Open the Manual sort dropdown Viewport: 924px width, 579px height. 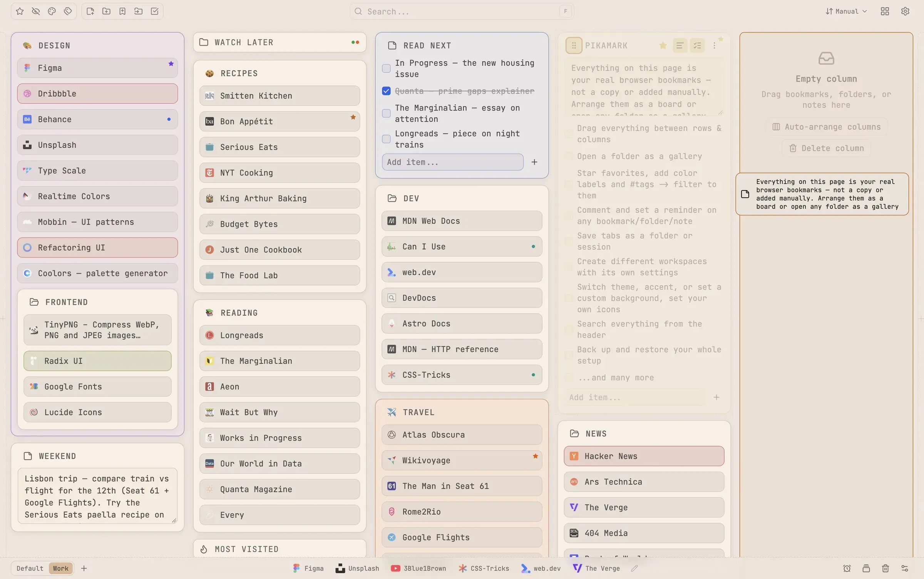click(x=846, y=11)
